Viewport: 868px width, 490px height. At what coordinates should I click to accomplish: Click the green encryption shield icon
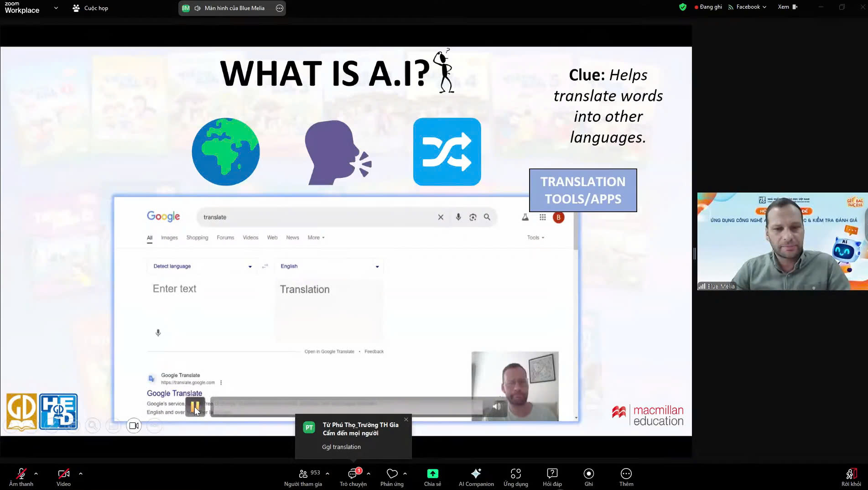tap(682, 7)
